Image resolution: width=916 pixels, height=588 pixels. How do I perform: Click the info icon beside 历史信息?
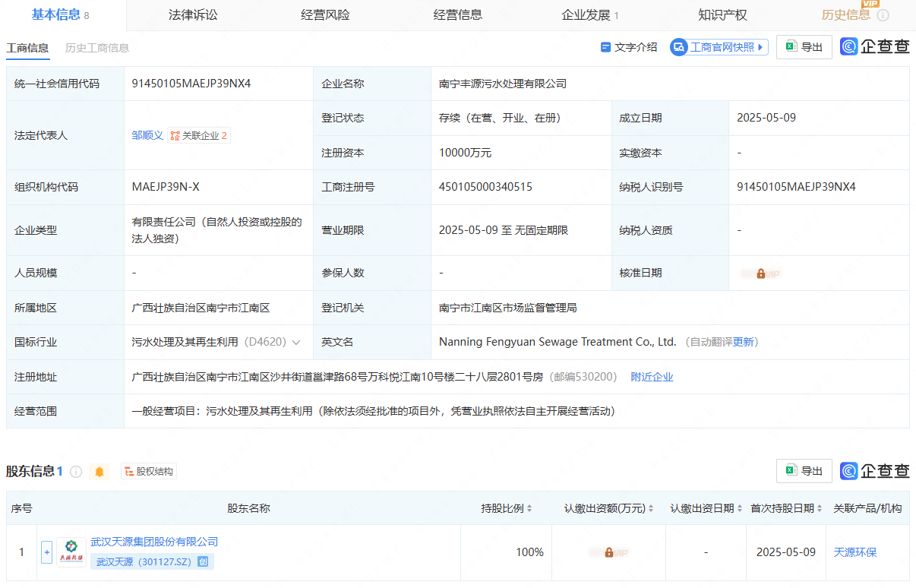883,15
